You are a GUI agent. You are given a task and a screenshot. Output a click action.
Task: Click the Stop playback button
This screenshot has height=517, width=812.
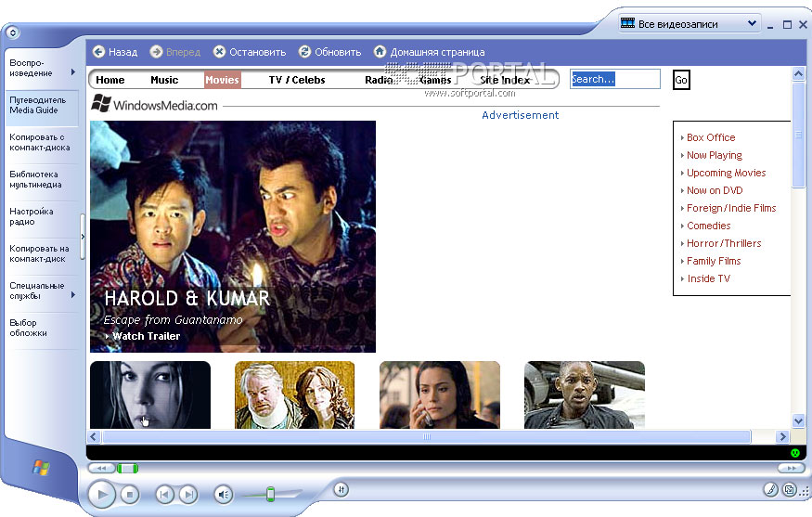click(x=130, y=495)
